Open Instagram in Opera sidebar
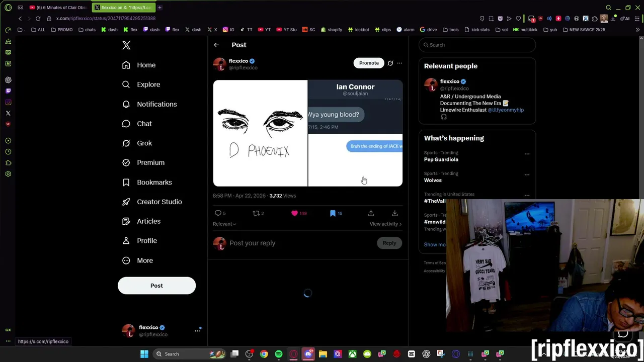 point(8,102)
